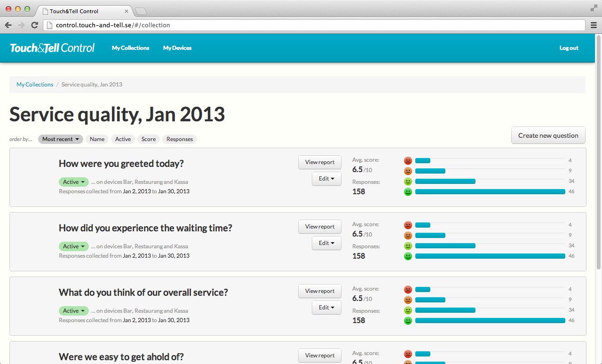This screenshot has width=602, height=364.
Task: Open Edit dropdown for waiting time question
Action: point(326,243)
